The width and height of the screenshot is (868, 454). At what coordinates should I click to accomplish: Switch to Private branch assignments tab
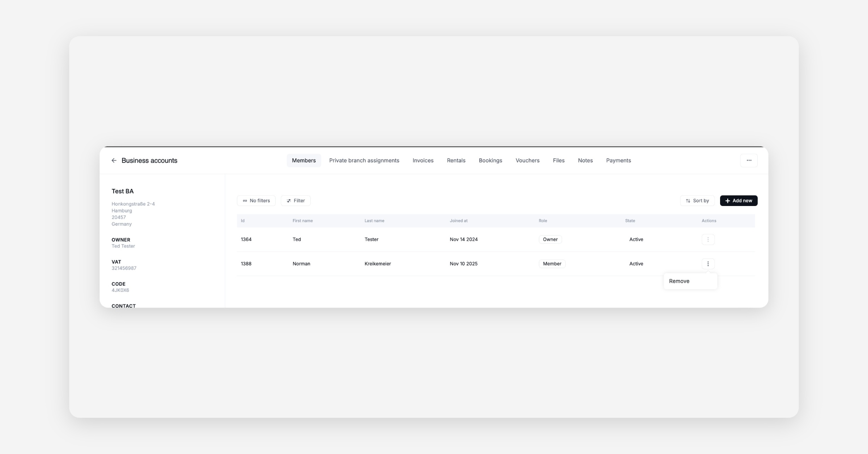point(364,160)
